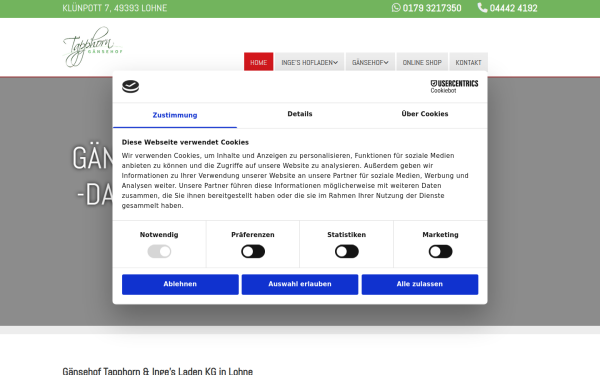Go to the Home menu item

tap(259, 62)
